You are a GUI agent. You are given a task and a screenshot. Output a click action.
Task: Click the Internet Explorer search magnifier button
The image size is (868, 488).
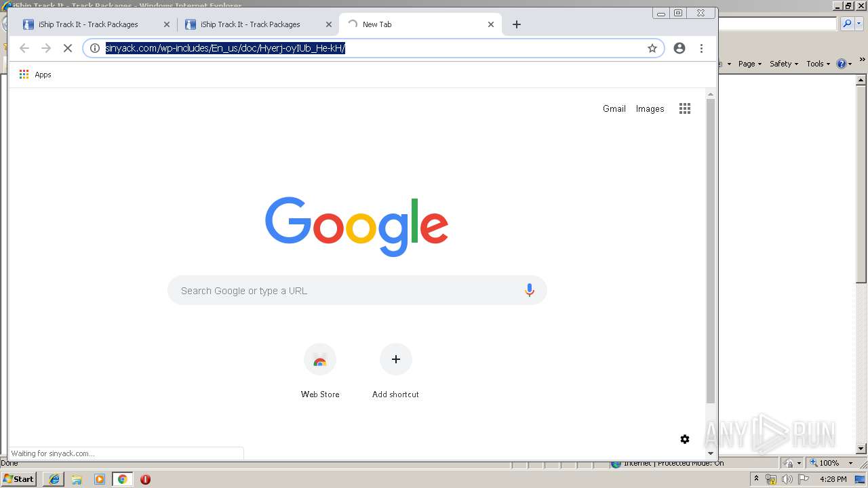click(847, 24)
